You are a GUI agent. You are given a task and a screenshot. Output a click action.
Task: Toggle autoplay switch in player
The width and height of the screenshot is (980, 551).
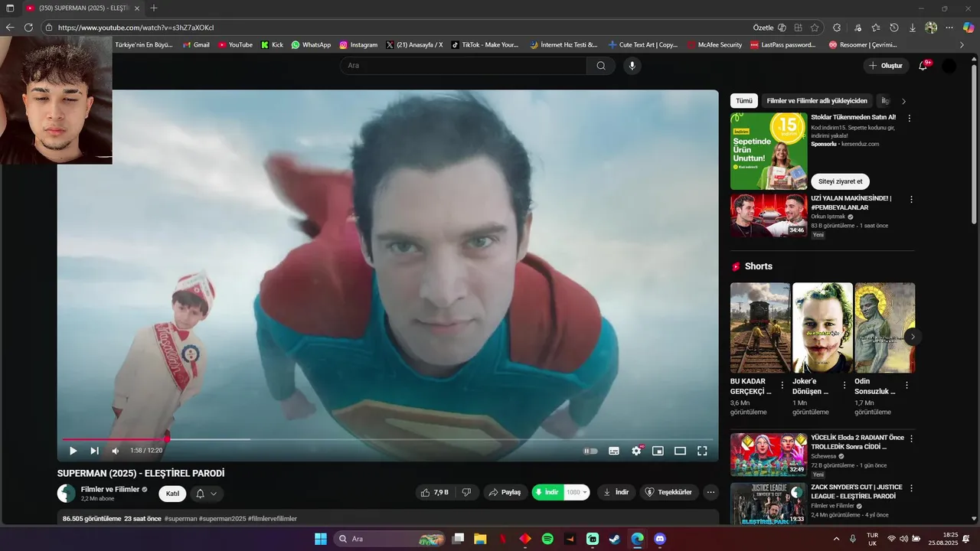[590, 451]
